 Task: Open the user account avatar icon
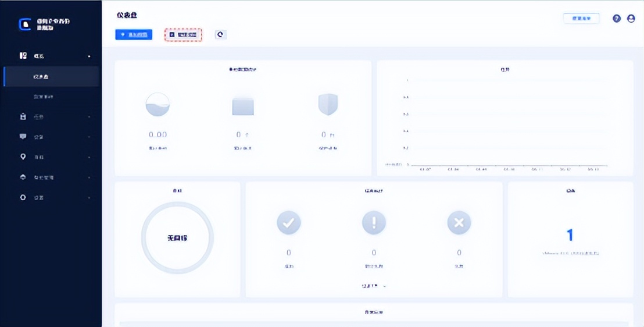pyautogui.click(x=631, y=19)
